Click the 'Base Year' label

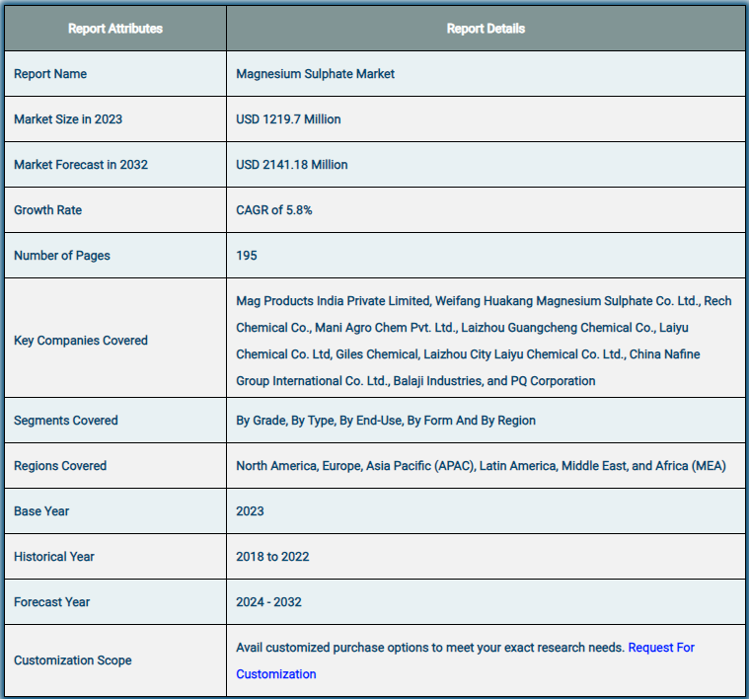[41, 511]
